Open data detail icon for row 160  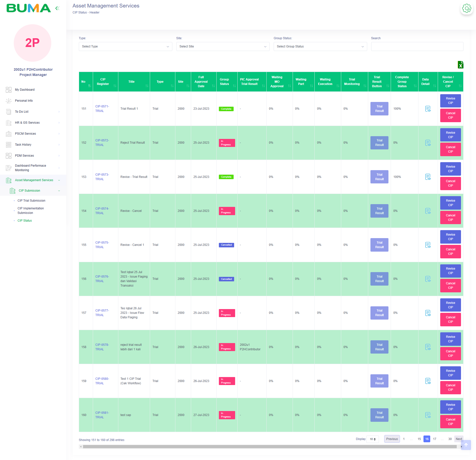(x=428, y=415)
